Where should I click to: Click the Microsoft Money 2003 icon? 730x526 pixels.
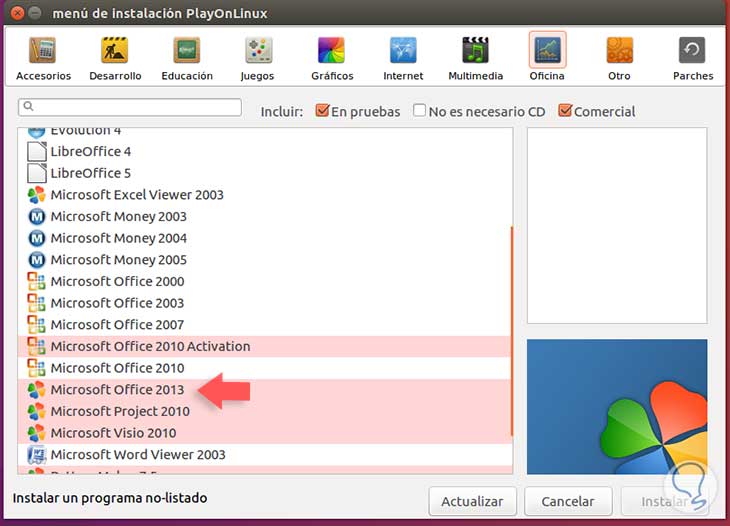(x=37, y=216)
